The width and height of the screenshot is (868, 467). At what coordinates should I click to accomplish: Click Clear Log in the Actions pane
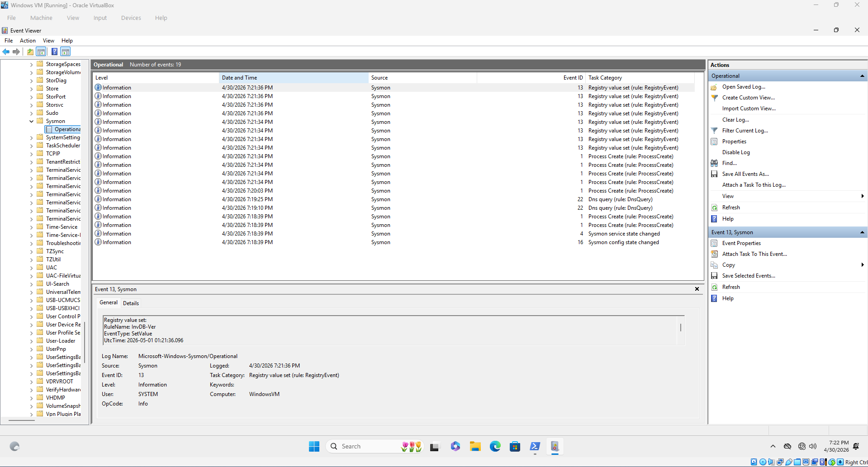[735, 120]
